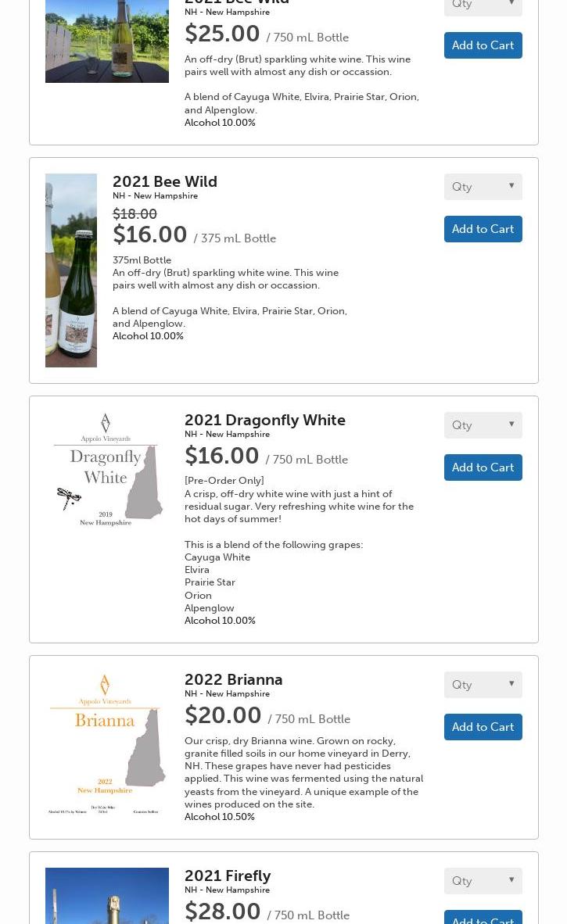Click the 375 mL Bee Wild bottle photo
The width and height of the screenshot is (567, 924).
[71, 270]
